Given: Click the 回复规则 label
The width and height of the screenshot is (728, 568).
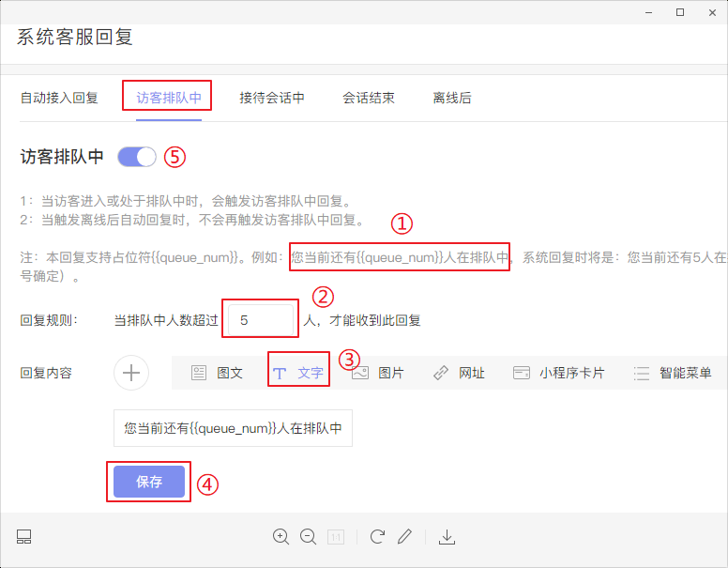Looking at the screenshot, I should tap(49, 320).
